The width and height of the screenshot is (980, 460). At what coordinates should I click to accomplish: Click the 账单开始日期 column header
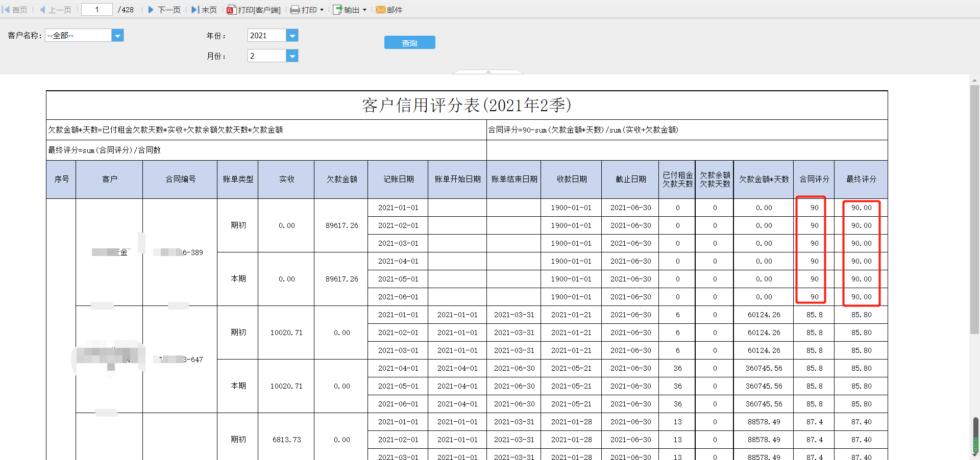click(457, 180)
